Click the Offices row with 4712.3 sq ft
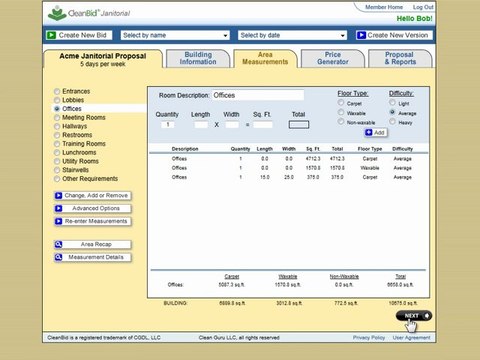The width and height of the screenshot is (480, 360). [289, 159]
